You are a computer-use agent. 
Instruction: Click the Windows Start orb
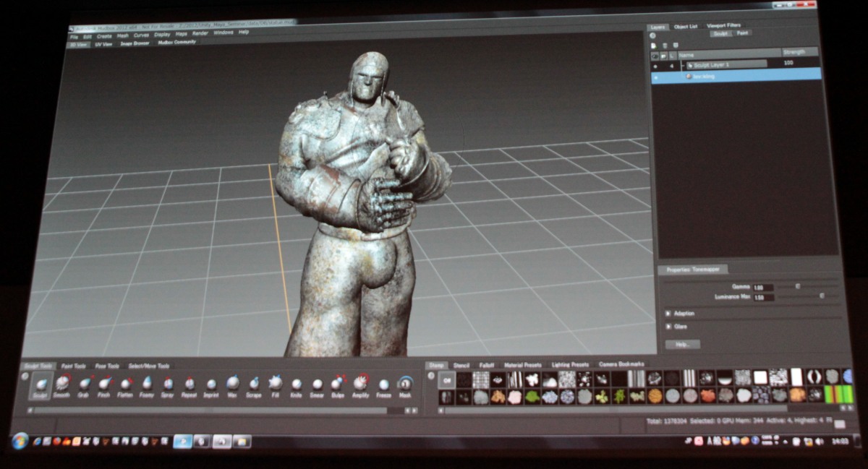pos(20,440)
